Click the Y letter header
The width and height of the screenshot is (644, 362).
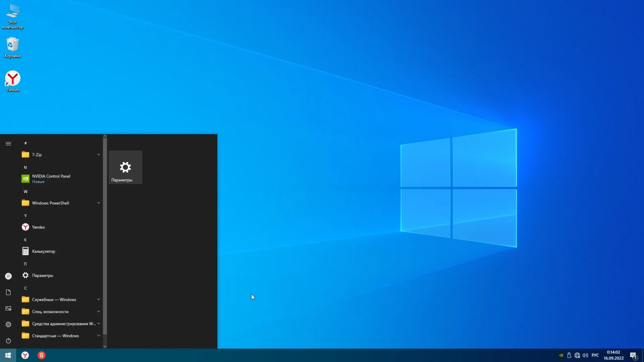click(26, 216)
